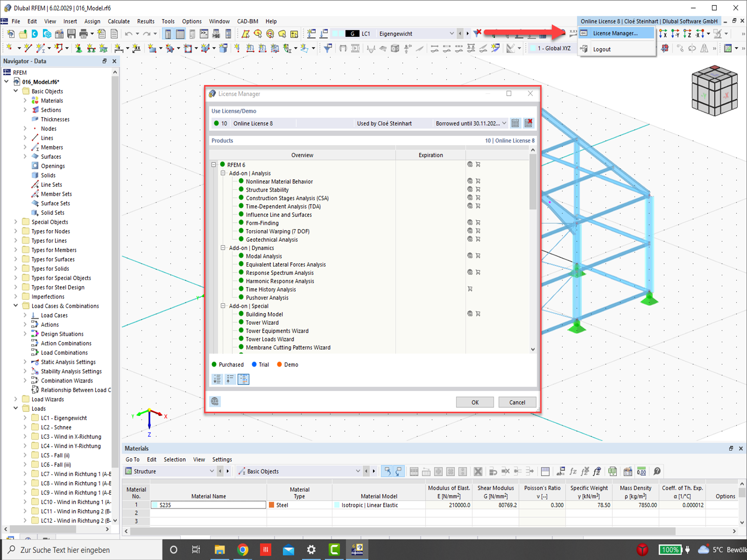747x560 pixels.
Task: Click the globe icon in License Manager footer
Action: pyautogui.click(x=215, y=401)
